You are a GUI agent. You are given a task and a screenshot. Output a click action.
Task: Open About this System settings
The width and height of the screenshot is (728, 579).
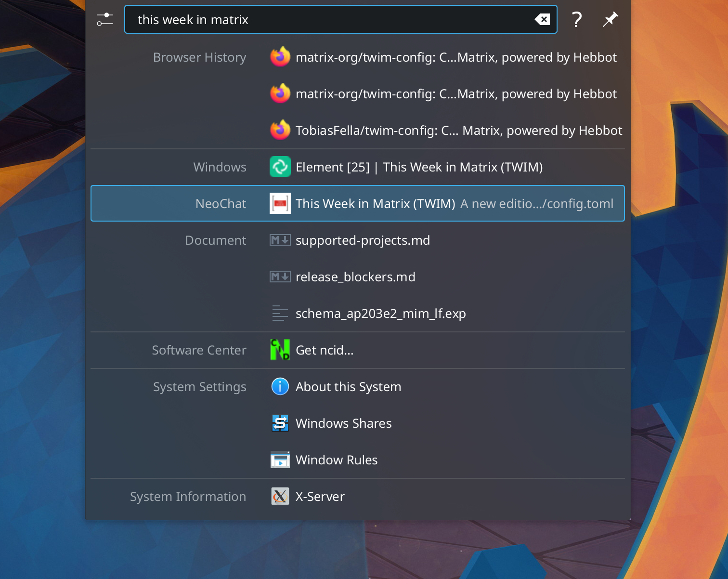[x=348, y=387]
